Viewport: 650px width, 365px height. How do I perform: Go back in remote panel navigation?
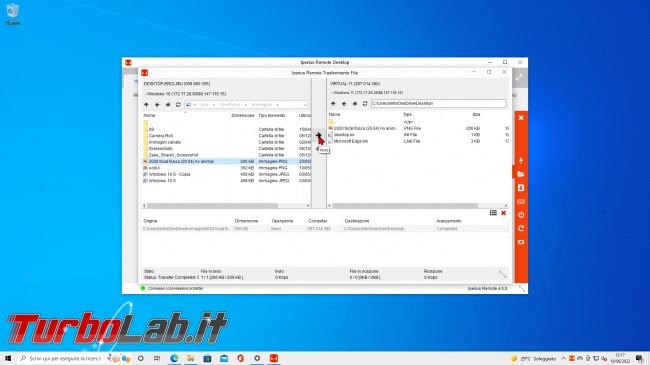tap(344, 104)
